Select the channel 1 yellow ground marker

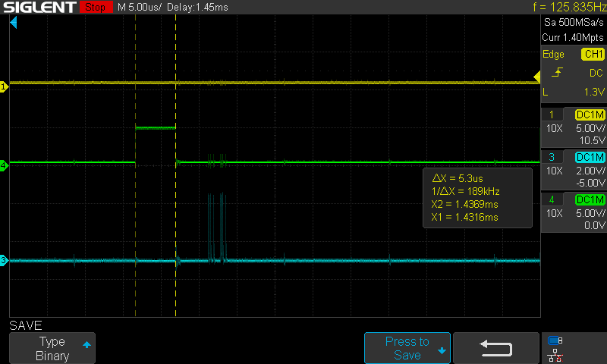[x=4, y=87]
